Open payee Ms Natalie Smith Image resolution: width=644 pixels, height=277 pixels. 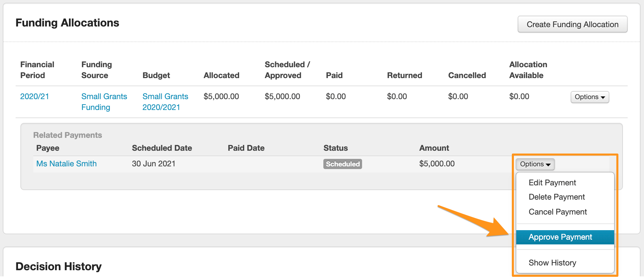tap(67, 164)
